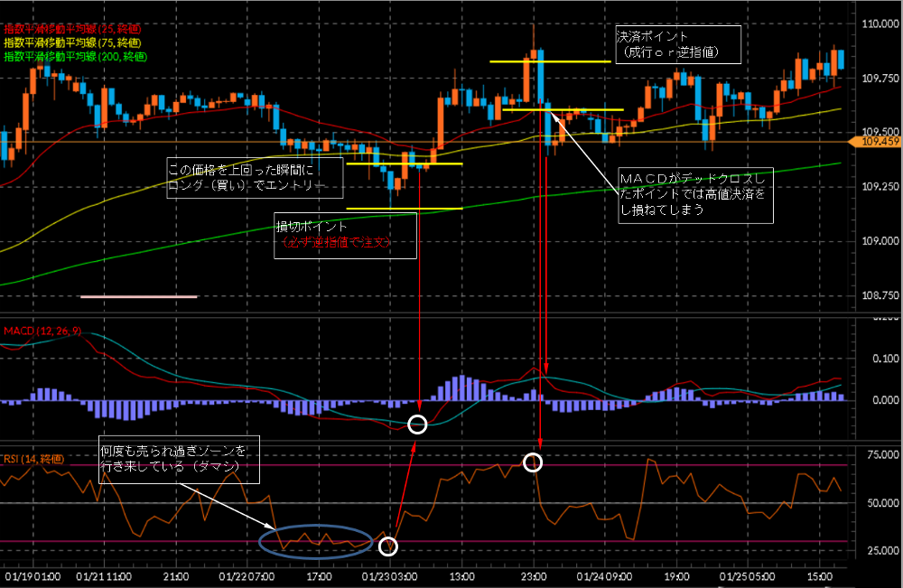Select the yellow 75-period EMA legend label

(65, 43)
